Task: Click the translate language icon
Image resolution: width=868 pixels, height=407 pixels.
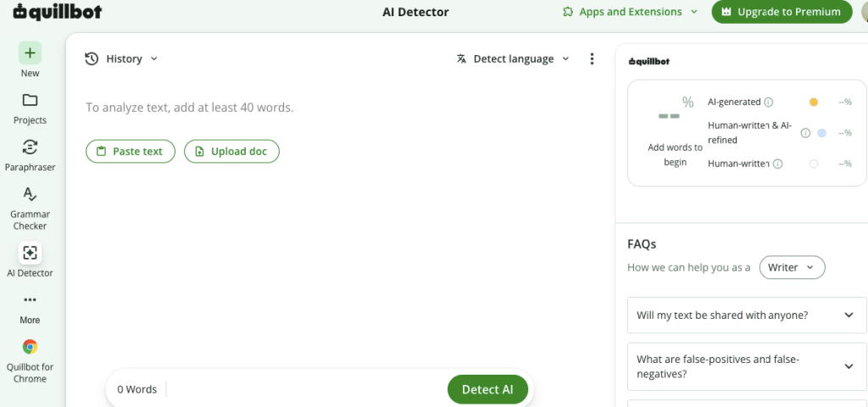Action: pyautogui.click(x=462, y=59)
